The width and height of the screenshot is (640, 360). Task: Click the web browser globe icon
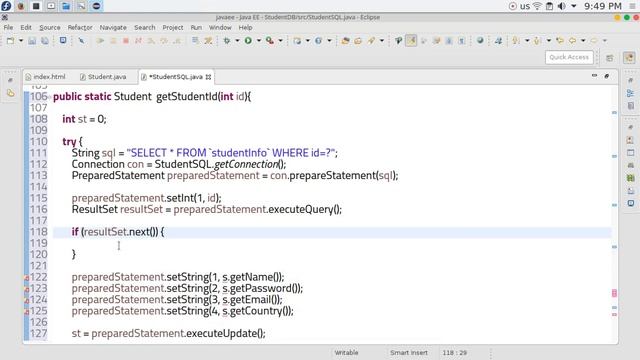click(x=480, y=40)
